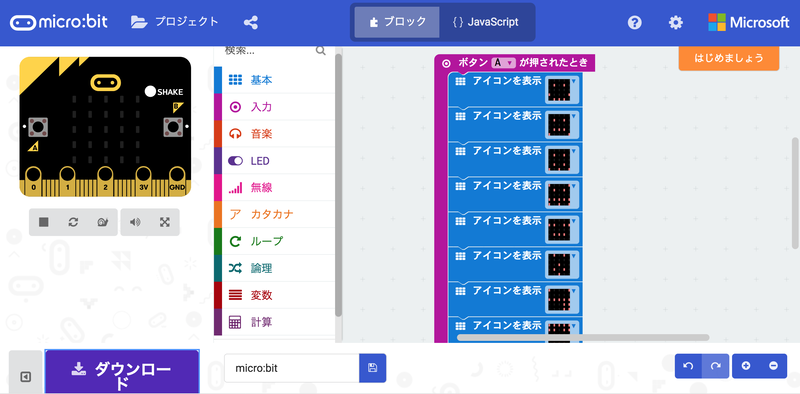Open the プロジェクト projects menu
Screen dimensions: 800x394
pyautogui.click(x=174, y=22)
